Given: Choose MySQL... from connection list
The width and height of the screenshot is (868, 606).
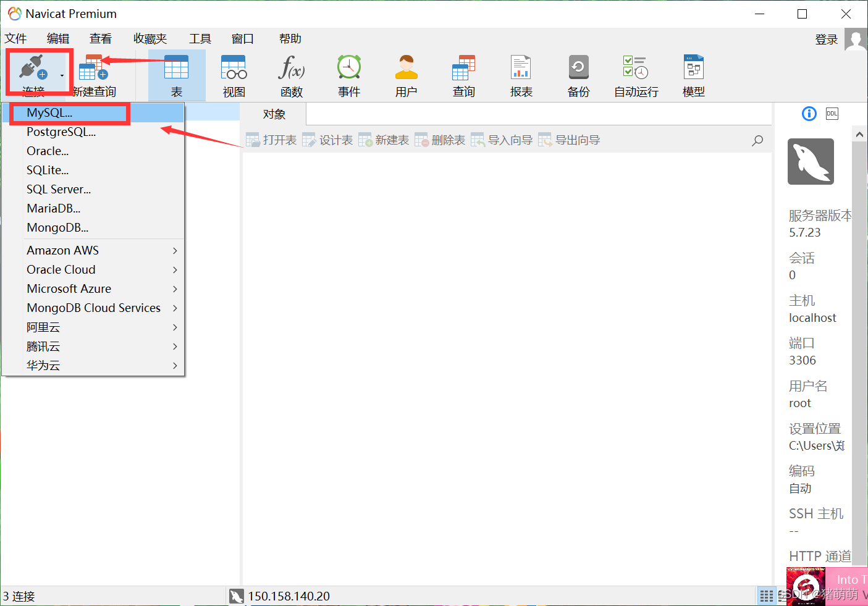Looking at the screenshot, I should click(x=93, y=113).
